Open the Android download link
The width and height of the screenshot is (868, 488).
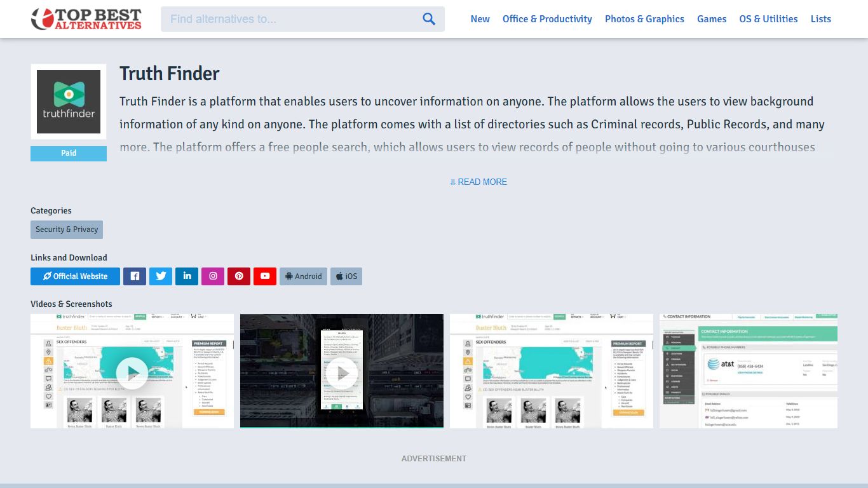[x=304, y=276]
